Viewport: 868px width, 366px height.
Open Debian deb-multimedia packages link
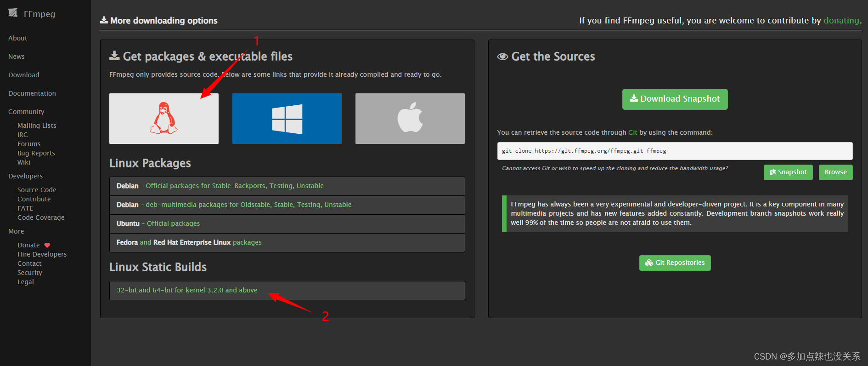[x=248, y=205]
